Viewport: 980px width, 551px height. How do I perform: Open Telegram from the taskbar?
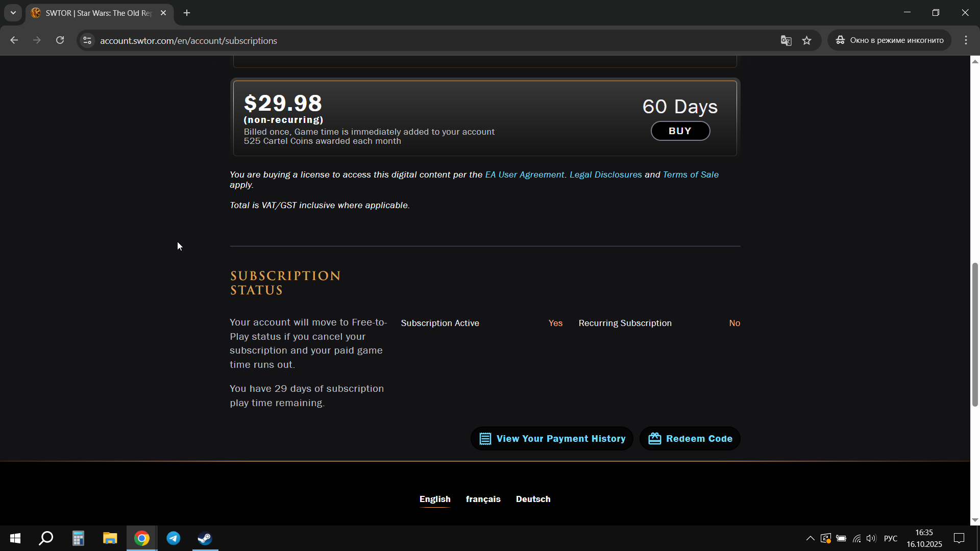point(174,538)
